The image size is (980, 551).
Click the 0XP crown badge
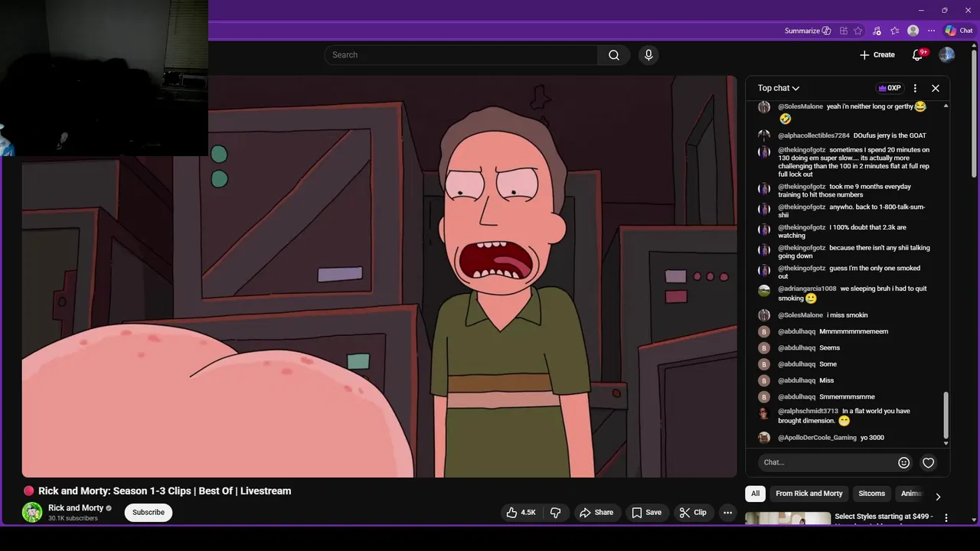(x=890, y=88)
